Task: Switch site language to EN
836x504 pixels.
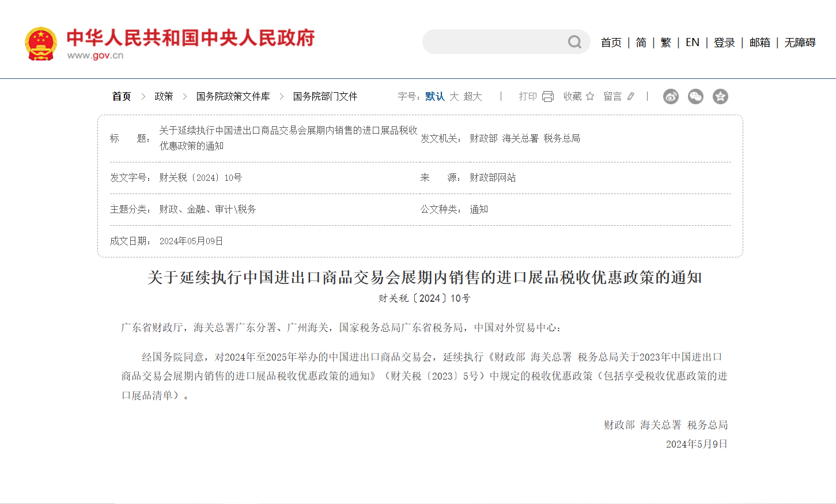Action: coord(693,43)
